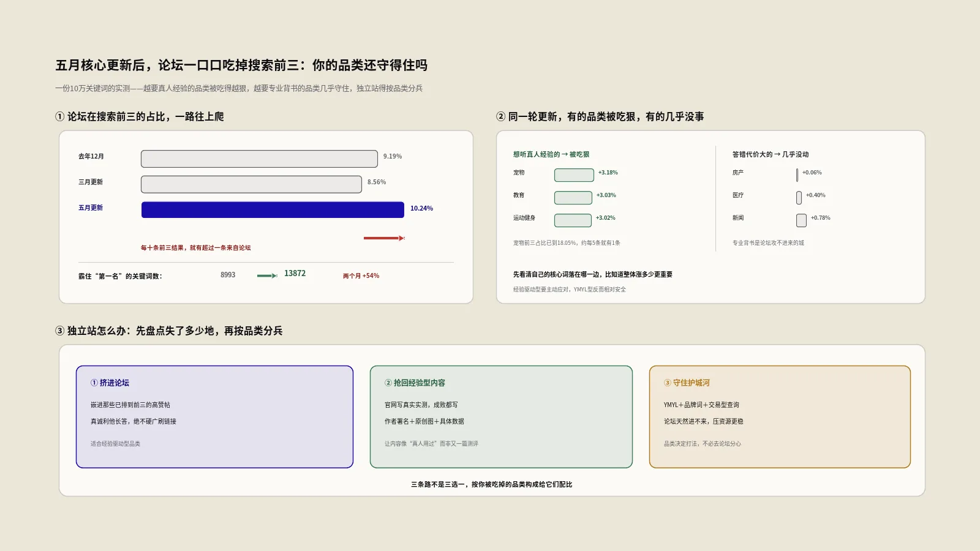Click the '新闻' category label
980x551 pixels.
(x=738, y=218)
